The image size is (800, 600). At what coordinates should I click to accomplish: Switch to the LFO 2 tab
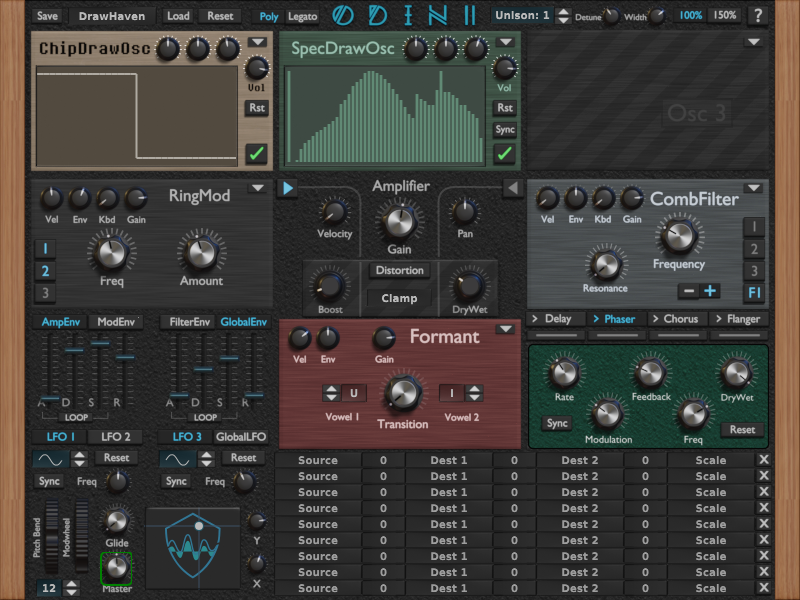115,437
